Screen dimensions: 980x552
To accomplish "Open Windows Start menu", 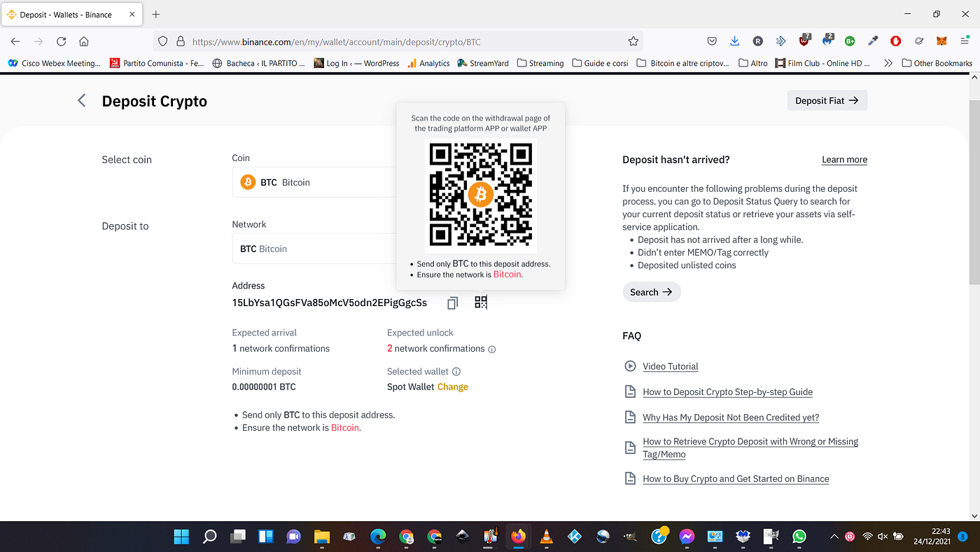I will [181, 537].
